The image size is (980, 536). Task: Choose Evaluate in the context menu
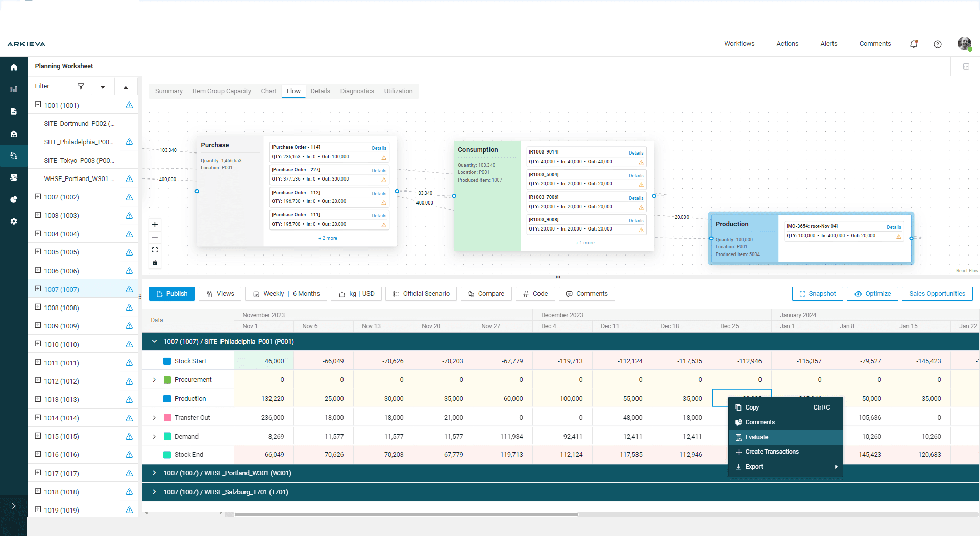coord(785,437)
